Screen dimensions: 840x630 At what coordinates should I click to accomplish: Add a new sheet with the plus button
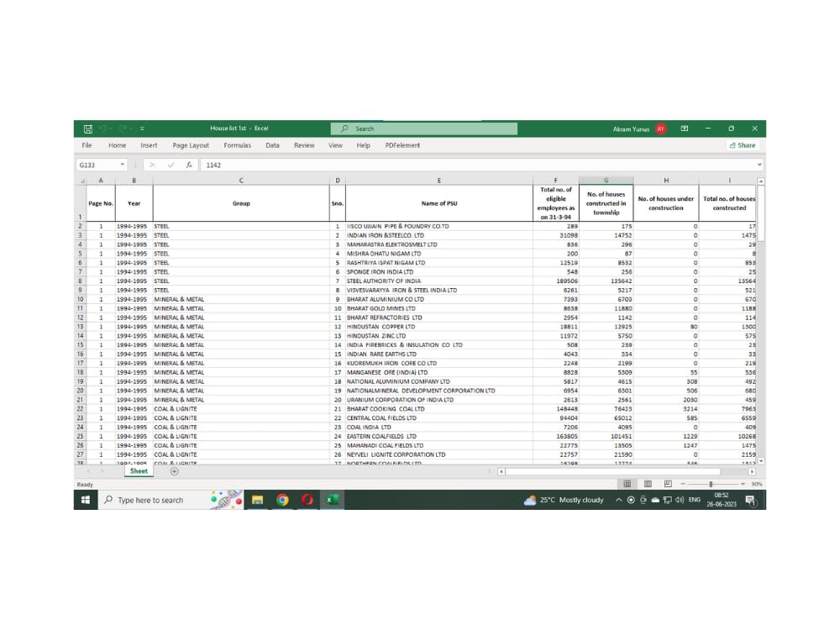175,471
